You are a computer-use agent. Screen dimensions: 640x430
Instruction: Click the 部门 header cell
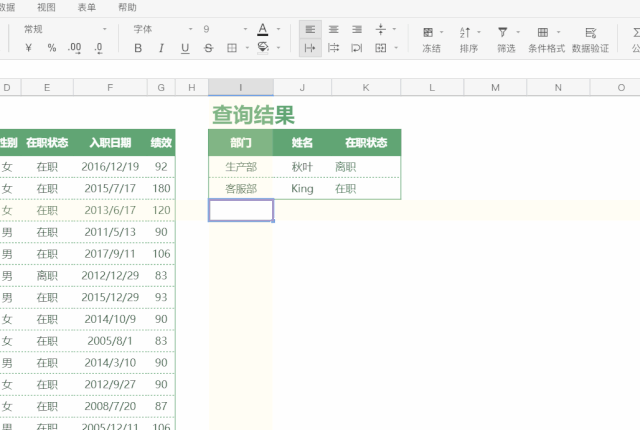tap(241, 143)
